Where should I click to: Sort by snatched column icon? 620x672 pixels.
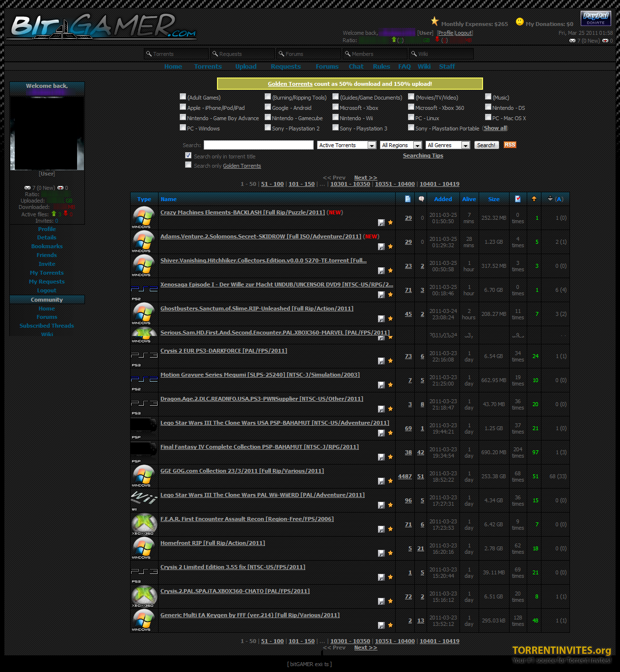click(x=517, y=199)
